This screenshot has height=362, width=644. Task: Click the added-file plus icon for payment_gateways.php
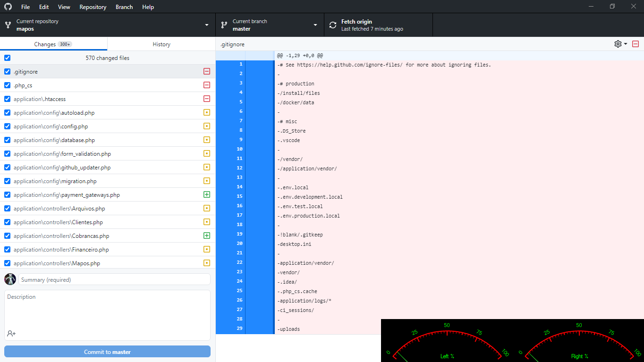click(x=207, y=194)
